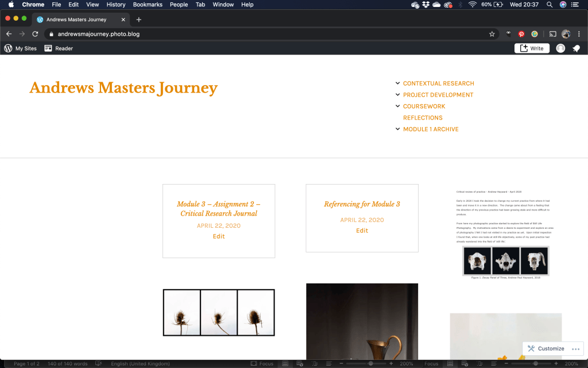This screenshot has height=368, width=588.
Task: Open the Referencing for Module 3 post
Action: point(362,204)
